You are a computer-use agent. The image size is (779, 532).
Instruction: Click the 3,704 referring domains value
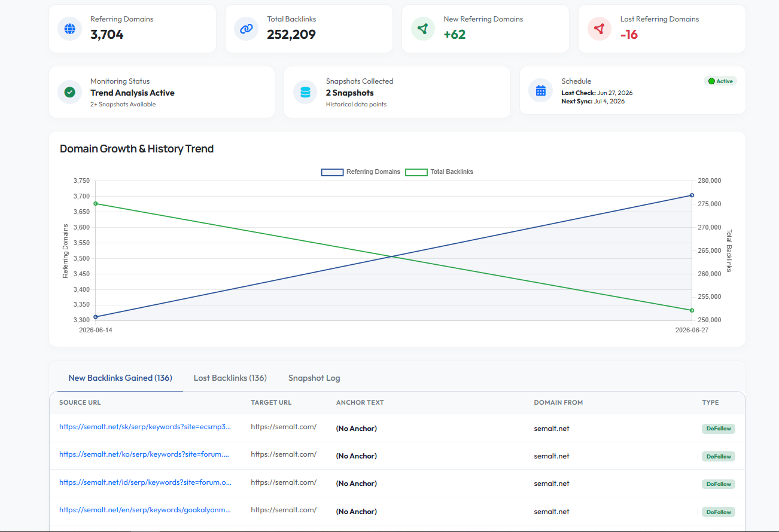click(107, 35)
